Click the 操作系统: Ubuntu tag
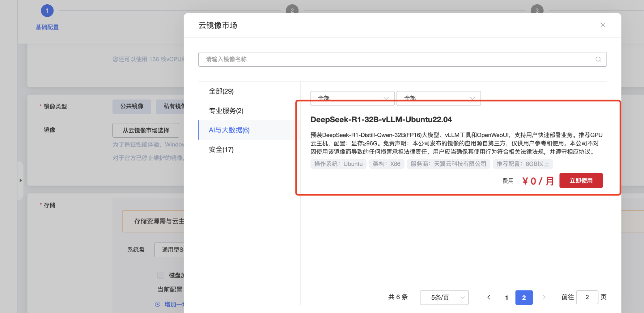The width and height of the screenshot is (644, 313). pos(338,164)
